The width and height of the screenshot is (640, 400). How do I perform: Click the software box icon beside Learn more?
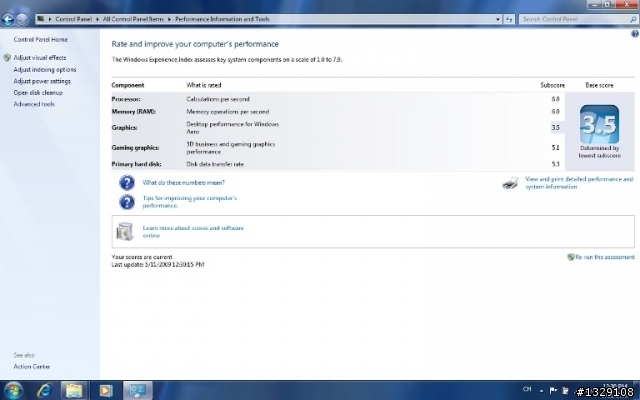pyautogui.click(x=125, y=231)
